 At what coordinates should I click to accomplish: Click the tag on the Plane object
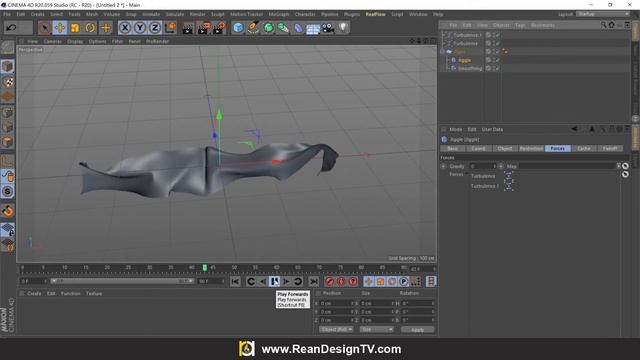(x=505, y=51)
